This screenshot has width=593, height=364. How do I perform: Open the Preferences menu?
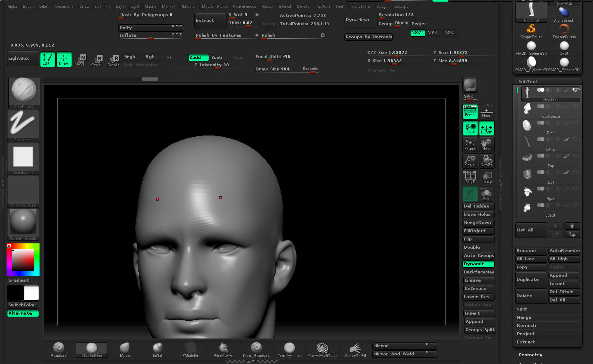point(245,7)
